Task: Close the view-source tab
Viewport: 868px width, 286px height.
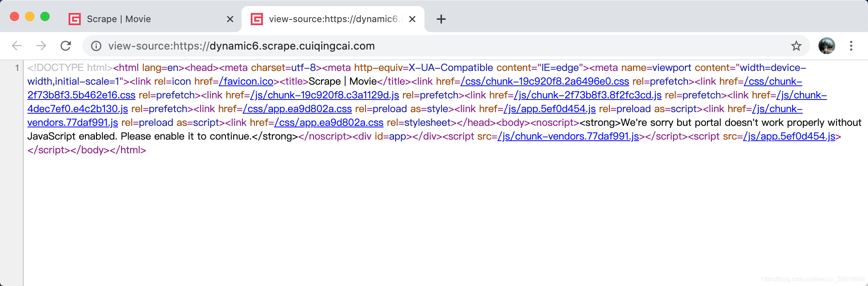Action: pos(412,19)
